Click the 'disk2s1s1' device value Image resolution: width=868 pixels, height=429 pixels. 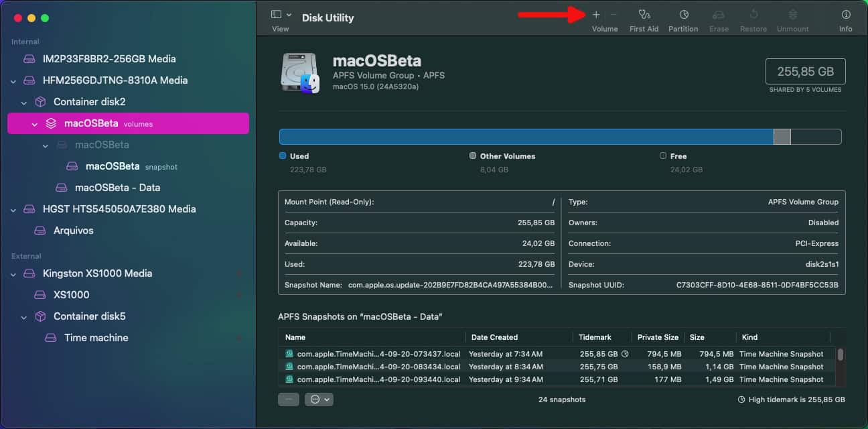click(822, 264)
